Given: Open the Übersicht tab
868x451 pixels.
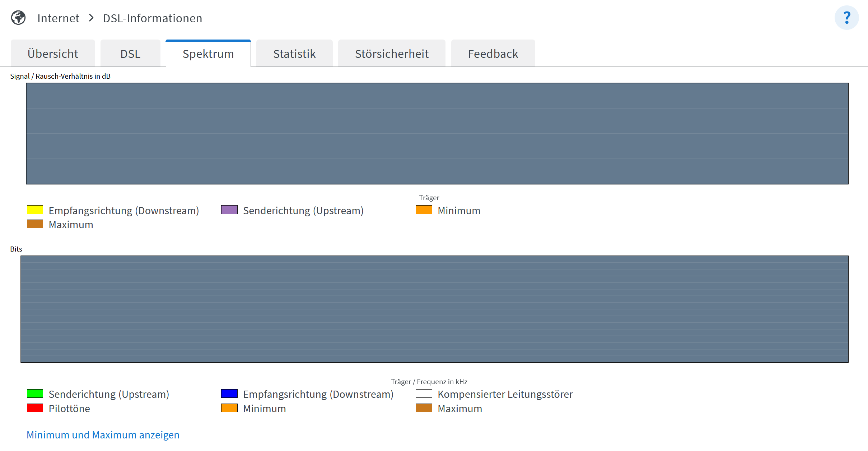Looking at the screenshot, I should 53,54.
